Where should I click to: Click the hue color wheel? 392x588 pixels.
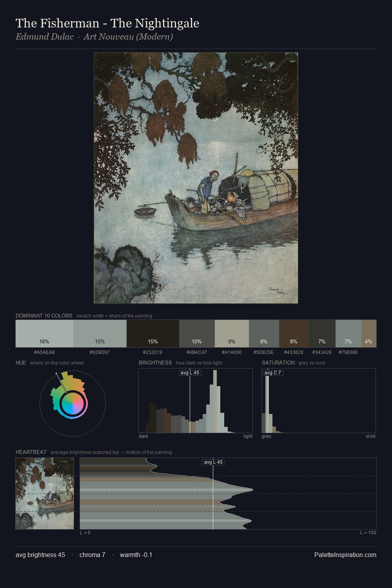(73, 403)
